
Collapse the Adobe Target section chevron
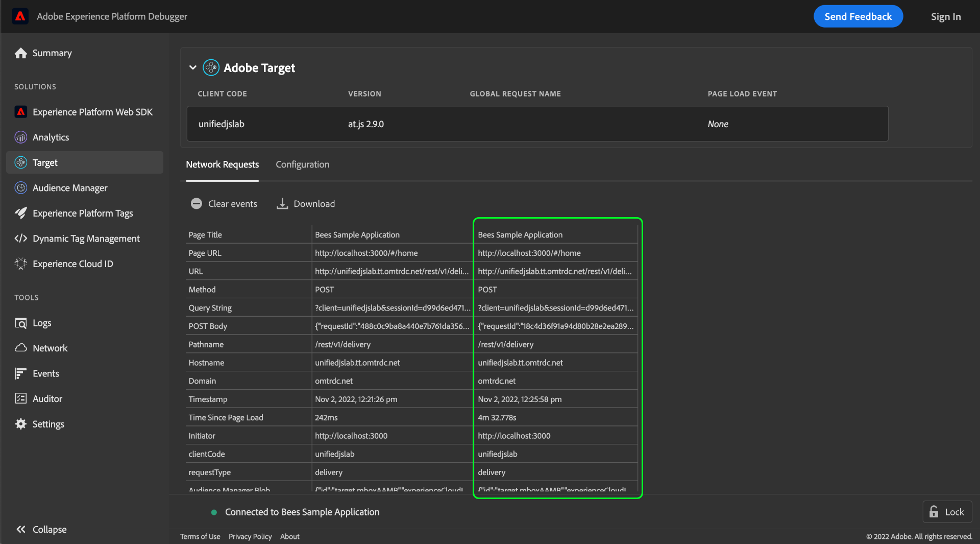[193, 67]
